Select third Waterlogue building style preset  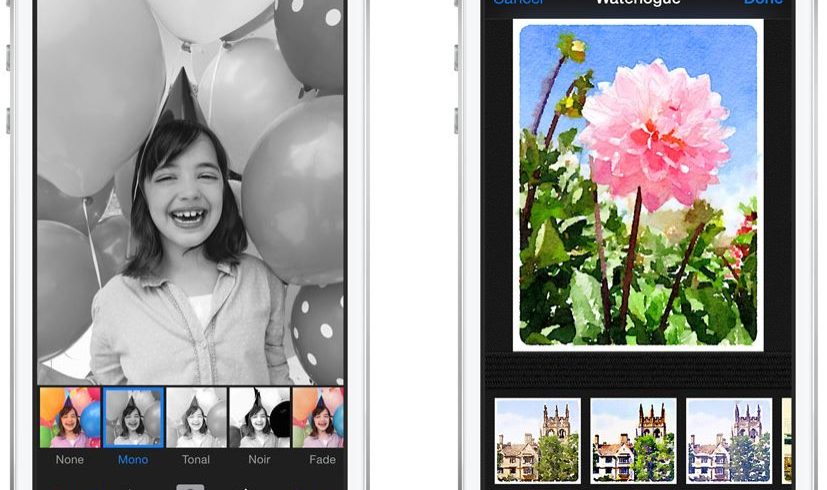(729, 441)
